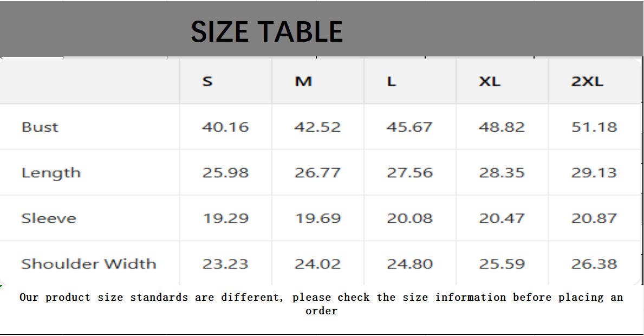Click the Bust value 45.67
Screen dimensions: 644x336
point(409,127)
